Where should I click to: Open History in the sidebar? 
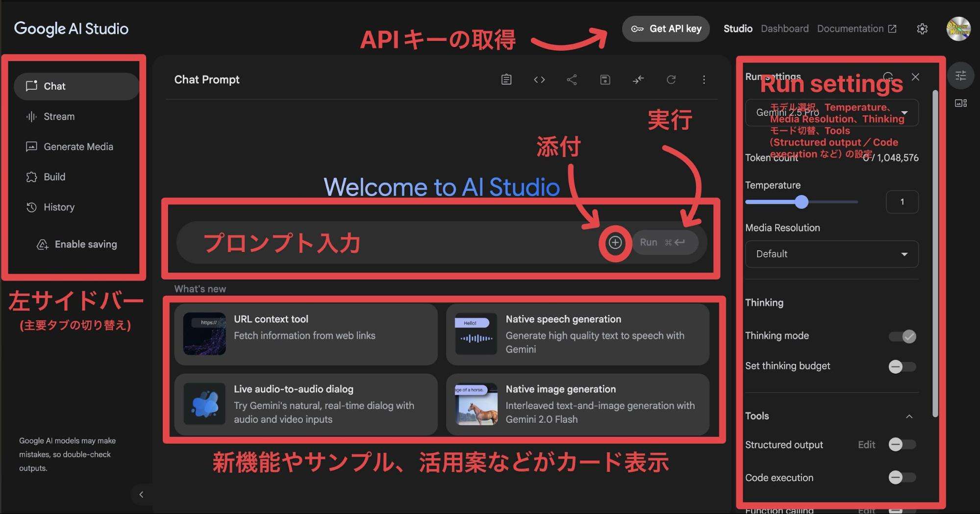click(76, 207)
